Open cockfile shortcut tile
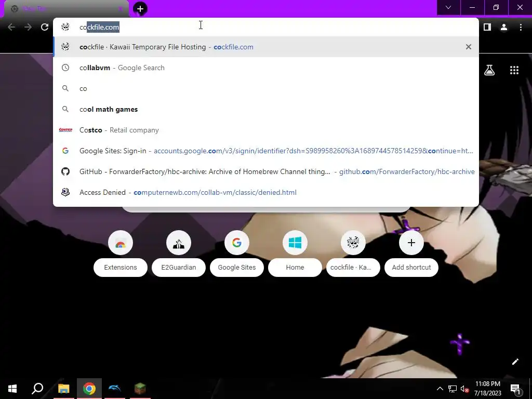532x399 pixels. [x=353, y=243]
